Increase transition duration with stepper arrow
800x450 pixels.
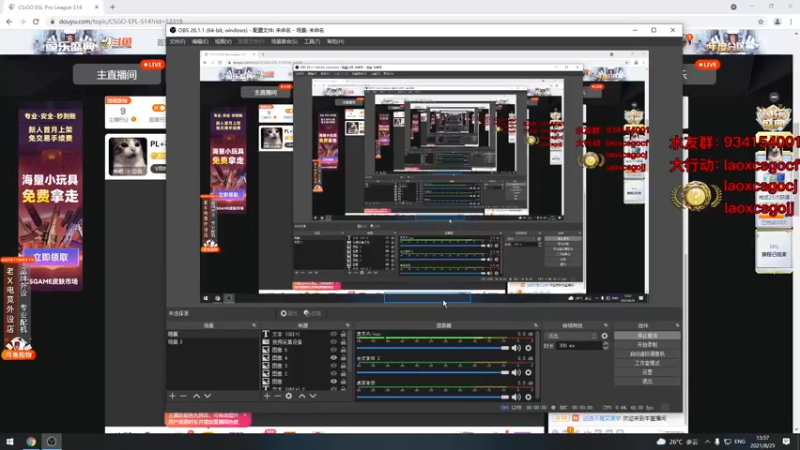(x=606, y=343)
